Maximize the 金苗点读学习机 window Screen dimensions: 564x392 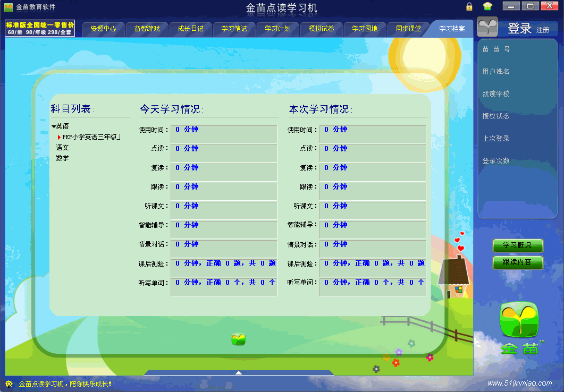530,6
